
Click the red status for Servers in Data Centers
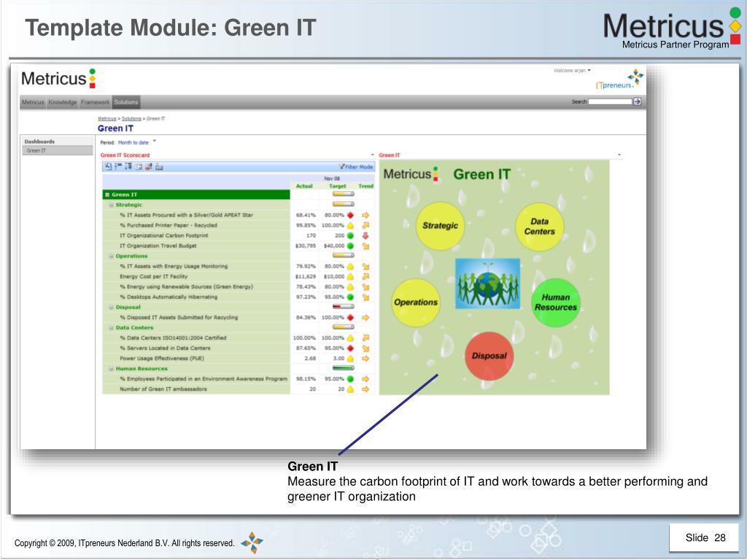point(350,349)
